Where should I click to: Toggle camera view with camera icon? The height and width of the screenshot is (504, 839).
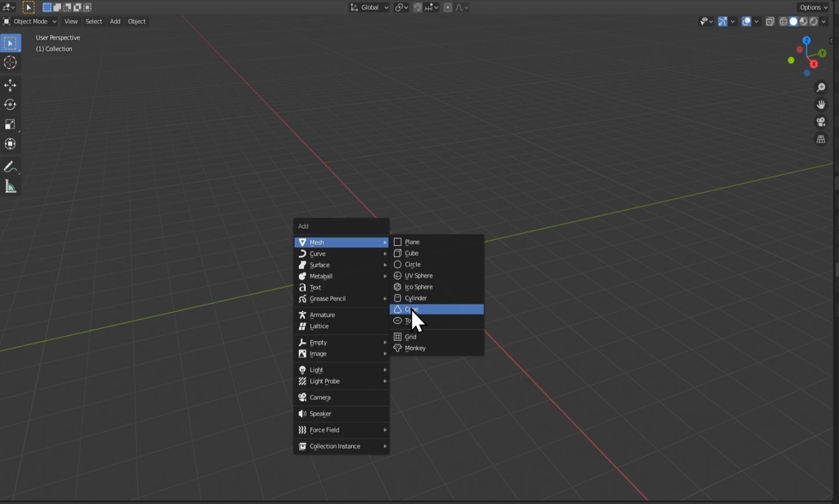[821, 122]
